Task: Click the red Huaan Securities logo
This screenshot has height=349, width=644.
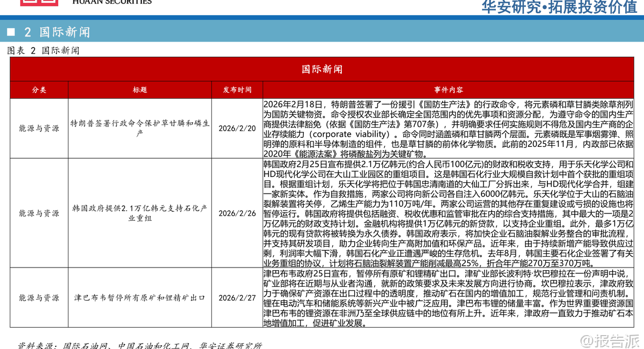Action: [39, 3]
